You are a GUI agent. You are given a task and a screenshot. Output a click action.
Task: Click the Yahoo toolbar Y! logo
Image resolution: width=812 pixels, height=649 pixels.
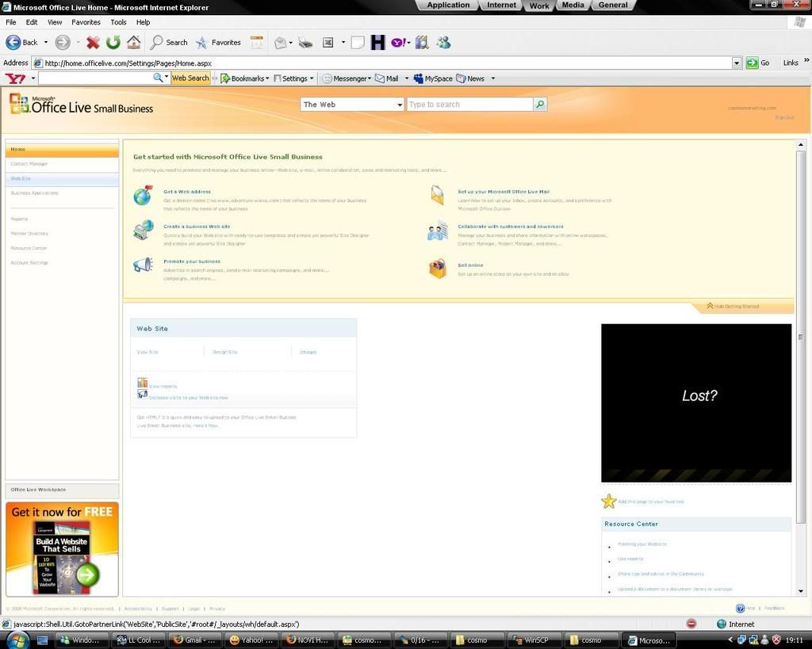(15, 78)
